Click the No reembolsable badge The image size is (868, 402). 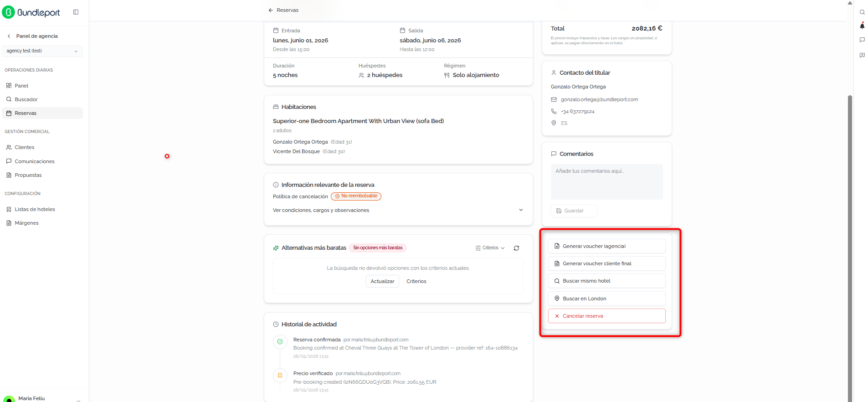356,196
